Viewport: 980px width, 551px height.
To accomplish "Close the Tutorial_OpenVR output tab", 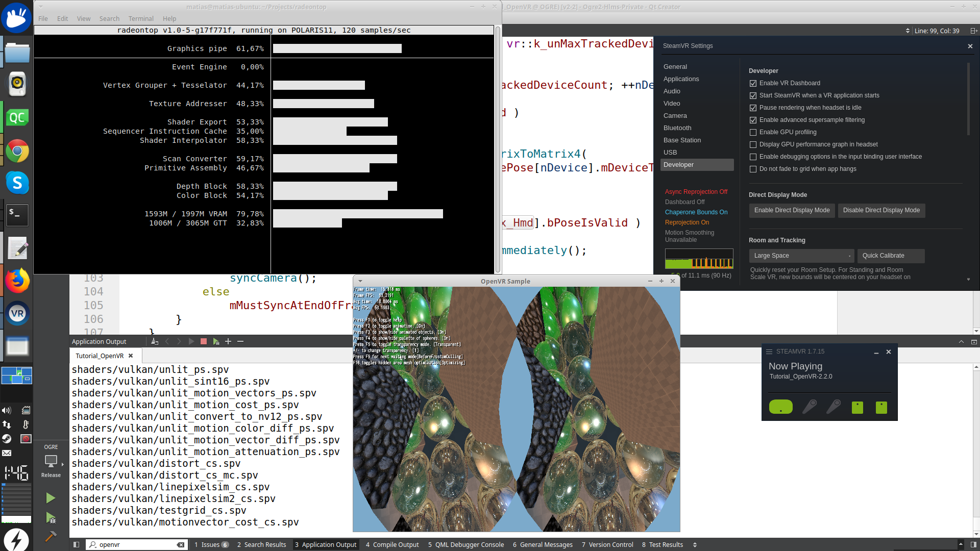I will coord(131,356).
